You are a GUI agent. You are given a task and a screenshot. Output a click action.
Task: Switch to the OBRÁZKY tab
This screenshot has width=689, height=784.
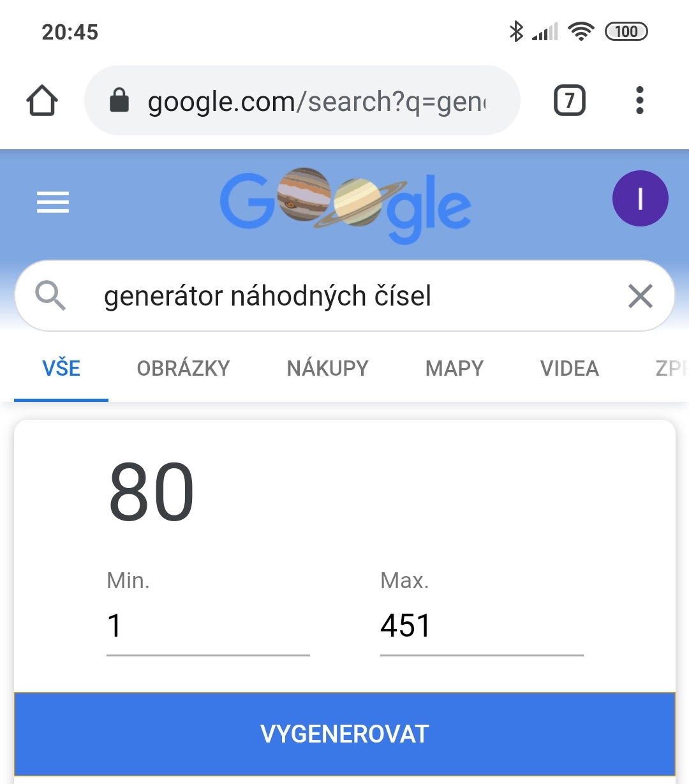[x=183, y=369]
